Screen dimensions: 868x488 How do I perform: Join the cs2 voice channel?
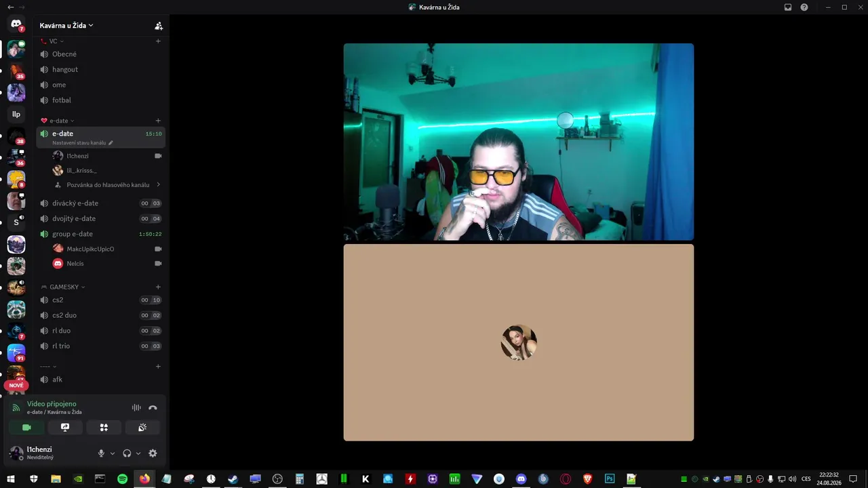point(100,300)
